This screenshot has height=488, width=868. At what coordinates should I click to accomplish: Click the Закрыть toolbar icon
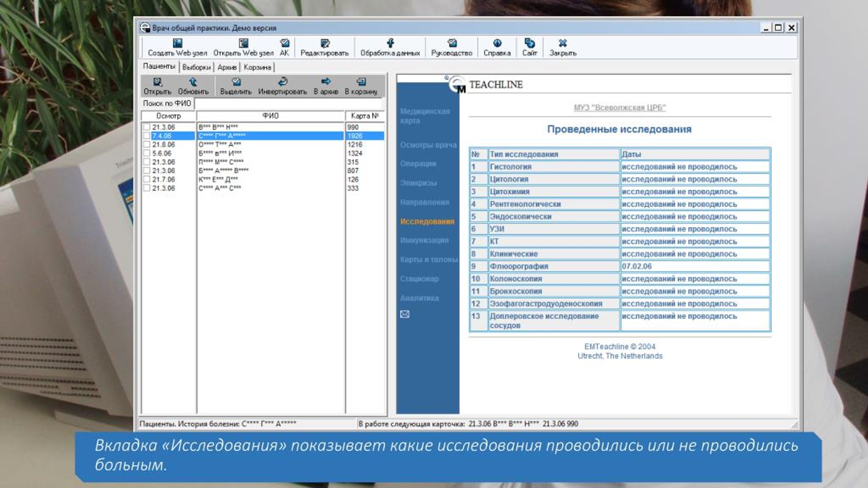point(563,43)
